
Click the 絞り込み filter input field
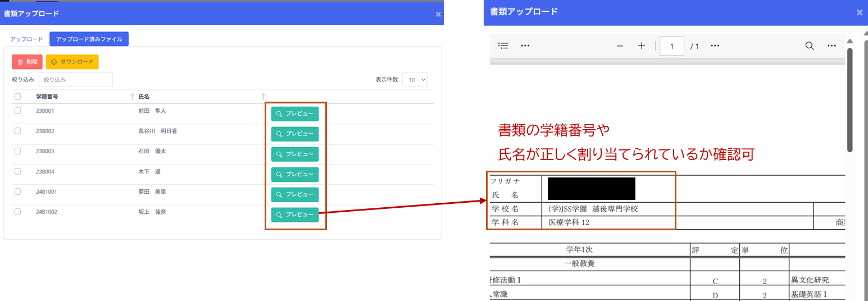coord(75,80)
